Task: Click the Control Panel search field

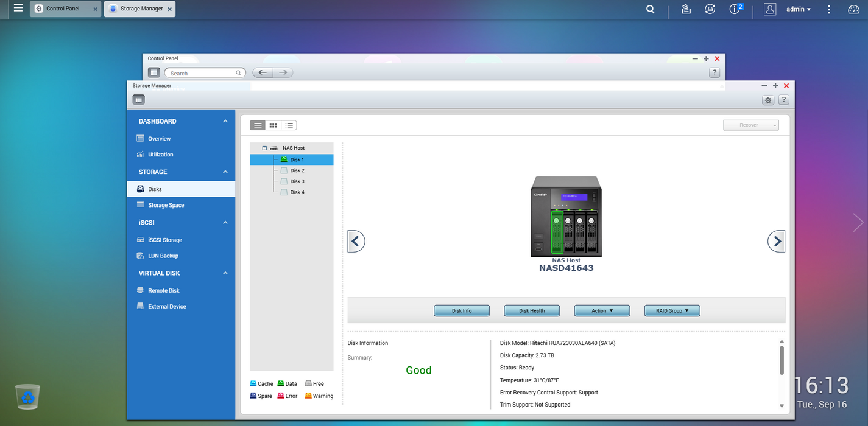Action: (x=205, y=73)
